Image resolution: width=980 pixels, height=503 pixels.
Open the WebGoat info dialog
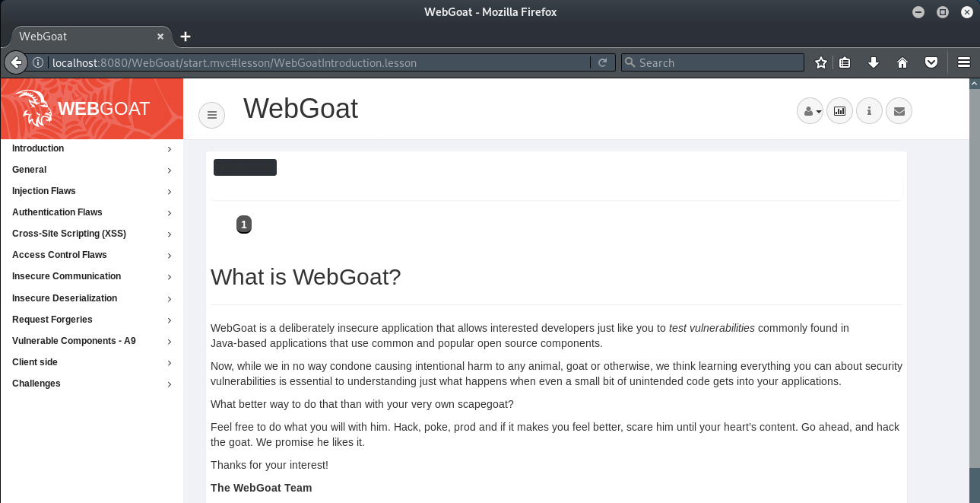(x=869, y=110)
